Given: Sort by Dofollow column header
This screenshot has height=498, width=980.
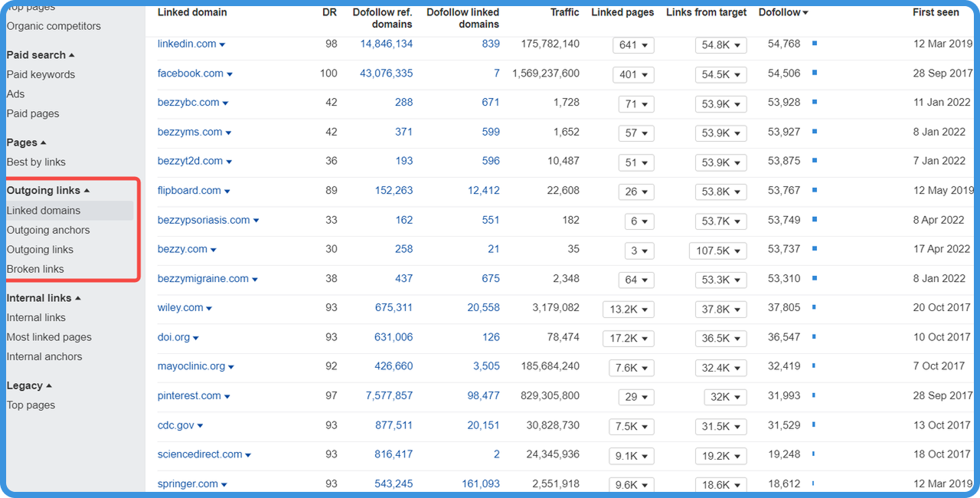Looking at the screenshot, I should [783, 12].
